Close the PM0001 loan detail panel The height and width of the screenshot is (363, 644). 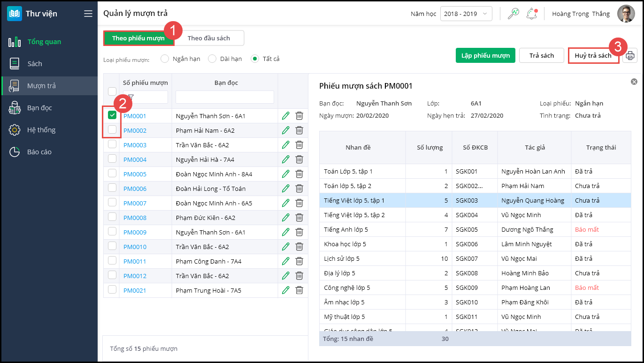pyautogui.click(x=634, y=82)
